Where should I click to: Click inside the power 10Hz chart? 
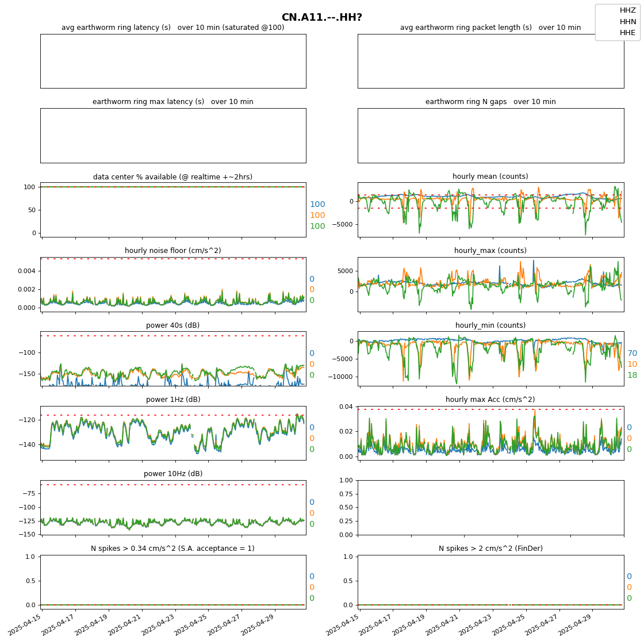click(x=173, y=507)
